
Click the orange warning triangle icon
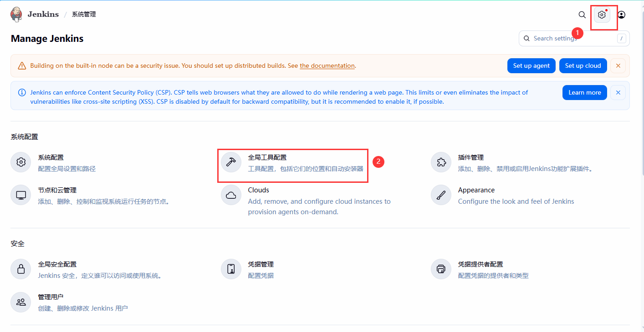tap(22, 66)
